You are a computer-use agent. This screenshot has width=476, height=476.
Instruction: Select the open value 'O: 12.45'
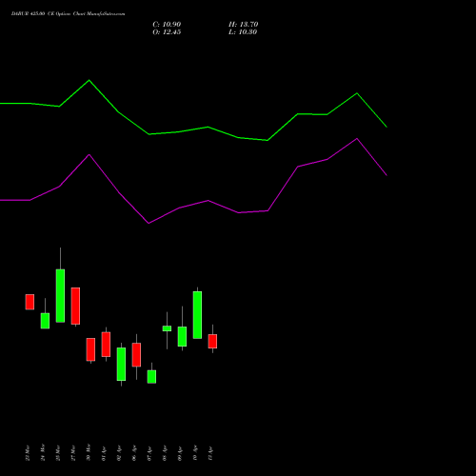(167, 32)
